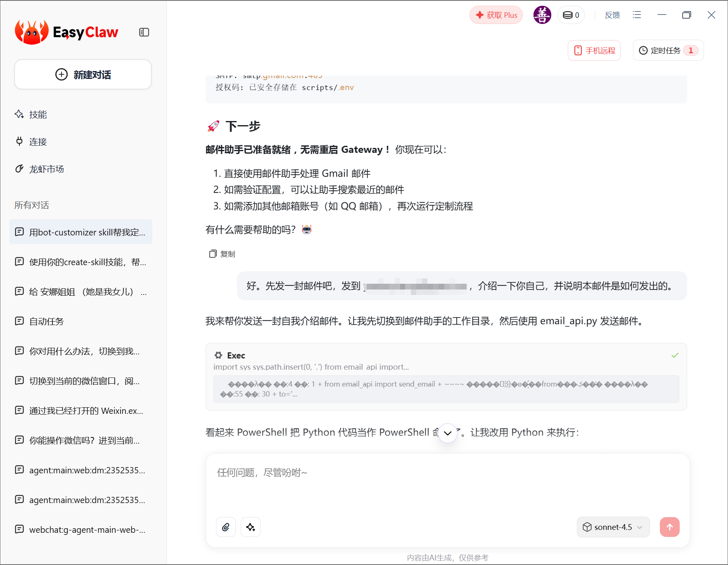
Task: Open the webchat:g-agent-main-web conversation
Action: click(x=81, y=529)
